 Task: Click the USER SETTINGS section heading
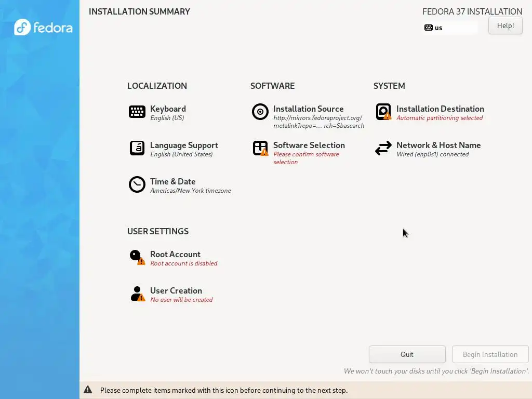(158, 231)
